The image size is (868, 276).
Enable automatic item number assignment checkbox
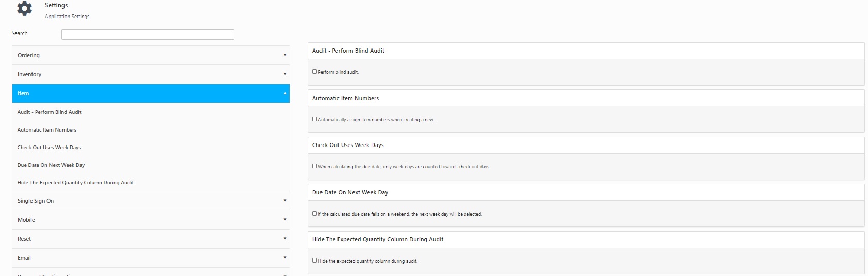pyautogui.click(x=315, y=119)
